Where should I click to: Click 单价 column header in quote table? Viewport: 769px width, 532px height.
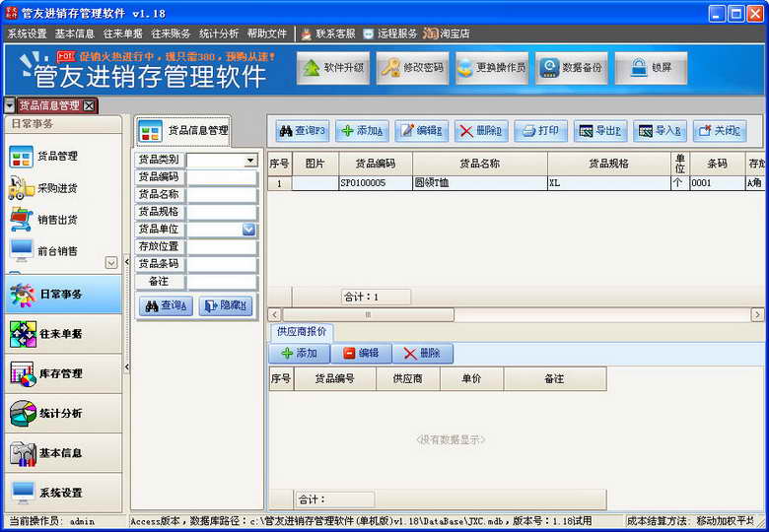472,378
